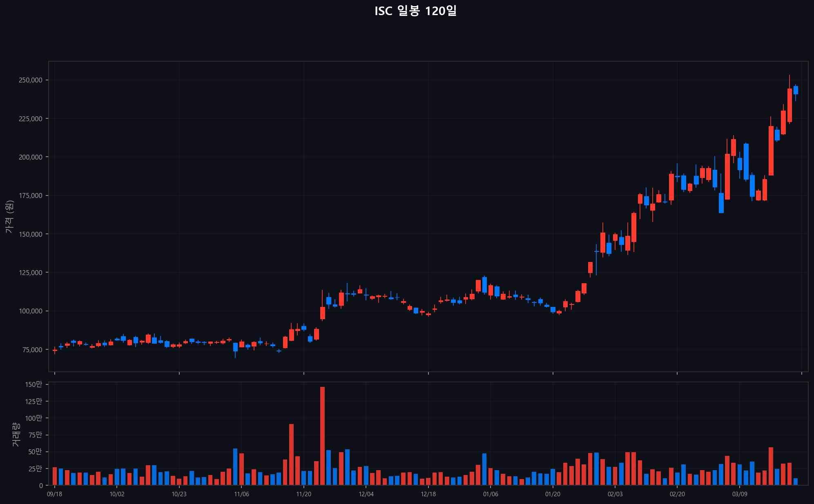Click the 75,000 price axis label
Image resolution: width=814 pixels, height=504 pixels.
point(32,350)
